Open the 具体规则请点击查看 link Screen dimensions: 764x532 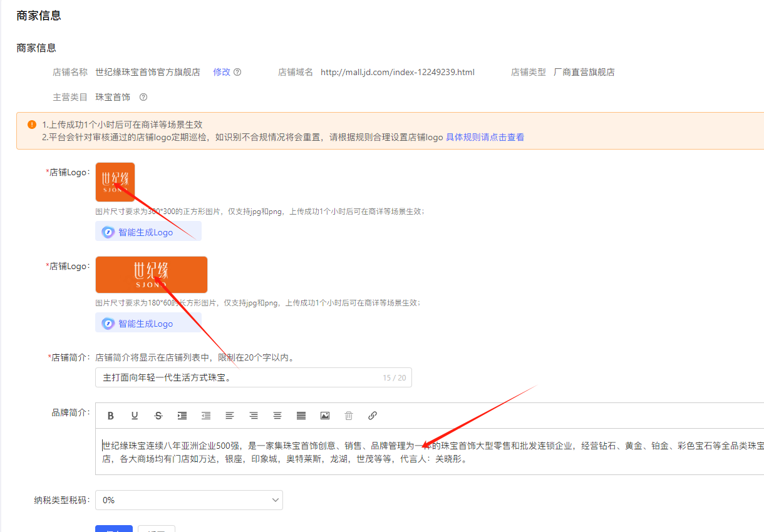tap(485, 137)
